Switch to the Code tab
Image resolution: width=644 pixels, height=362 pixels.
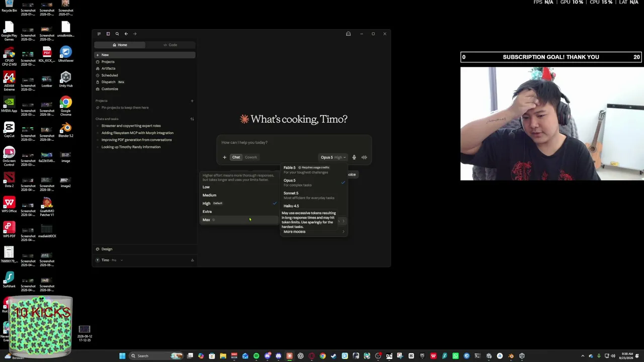(170, 45)
